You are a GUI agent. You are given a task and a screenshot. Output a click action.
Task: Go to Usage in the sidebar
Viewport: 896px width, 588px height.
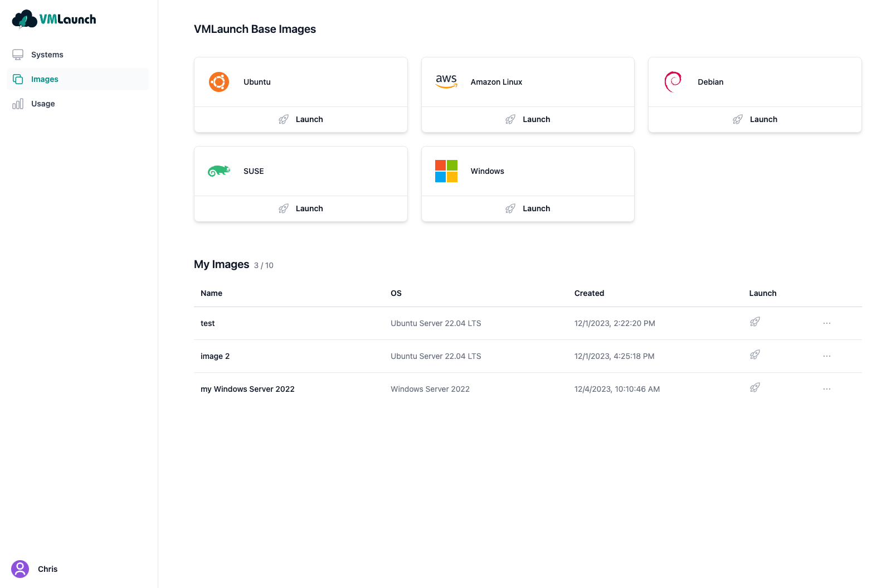(x=77, y=104)
